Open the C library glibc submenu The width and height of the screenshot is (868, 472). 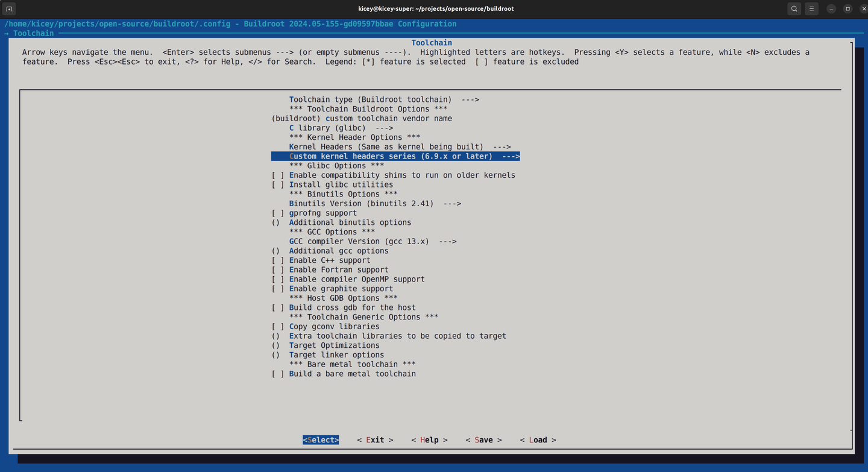(x=341, y=128)
